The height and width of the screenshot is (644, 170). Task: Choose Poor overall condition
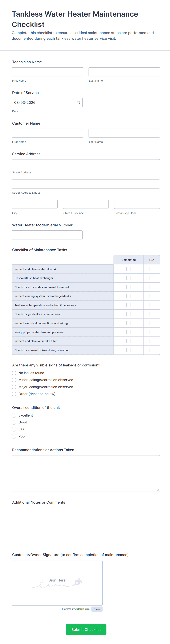click(14, 436)
